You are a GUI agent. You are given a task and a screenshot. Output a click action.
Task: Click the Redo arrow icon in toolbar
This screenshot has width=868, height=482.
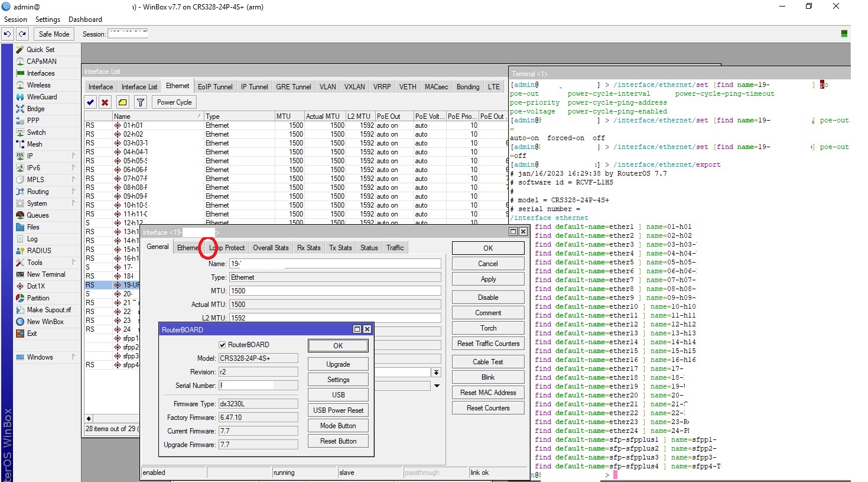(x=22, y=34)
